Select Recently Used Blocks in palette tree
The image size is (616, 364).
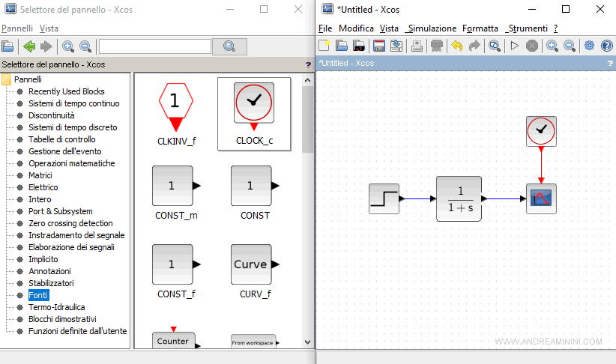pos(67,91)
